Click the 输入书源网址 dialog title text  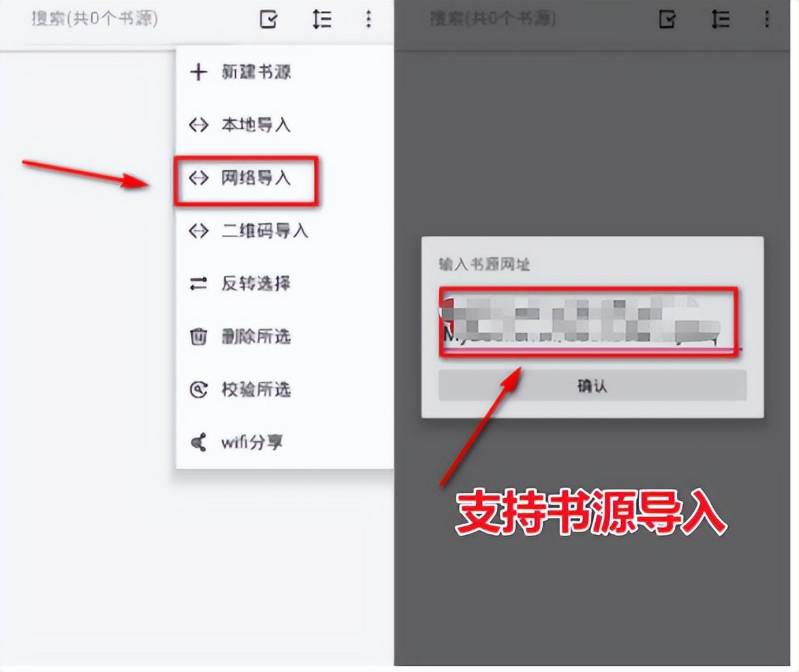pyautogui.click(x=484, y=264)
